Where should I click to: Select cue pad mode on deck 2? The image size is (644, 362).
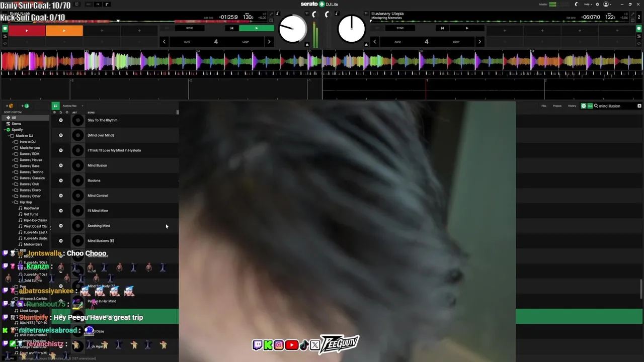[x=639, y=29]
